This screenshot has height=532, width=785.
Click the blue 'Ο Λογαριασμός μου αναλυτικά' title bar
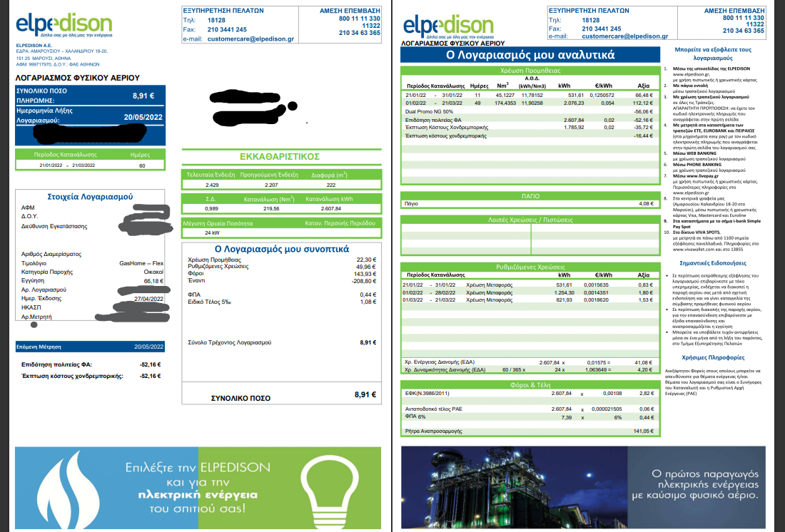pyautogui.click(x=530, y=55)
